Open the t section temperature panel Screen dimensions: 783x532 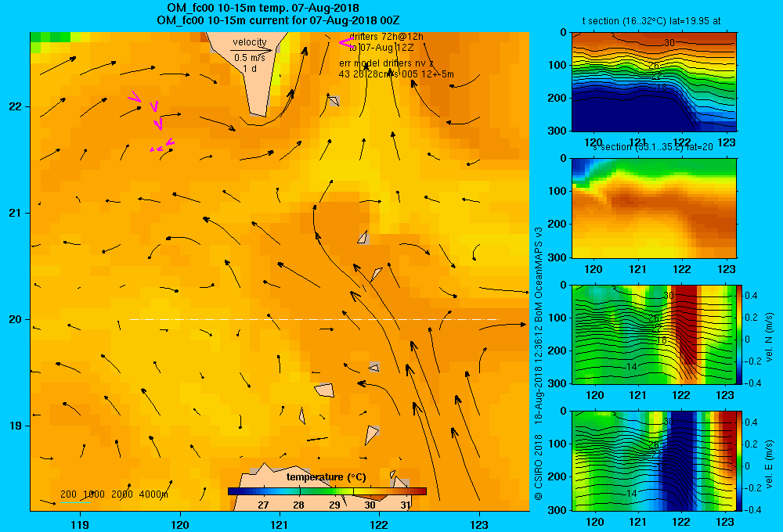coord(654,82)
